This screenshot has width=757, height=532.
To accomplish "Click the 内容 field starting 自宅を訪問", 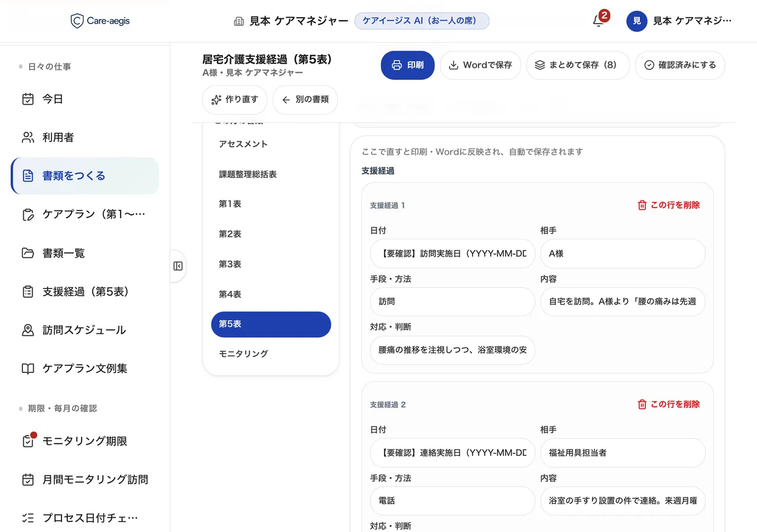I will click(623, 301).
